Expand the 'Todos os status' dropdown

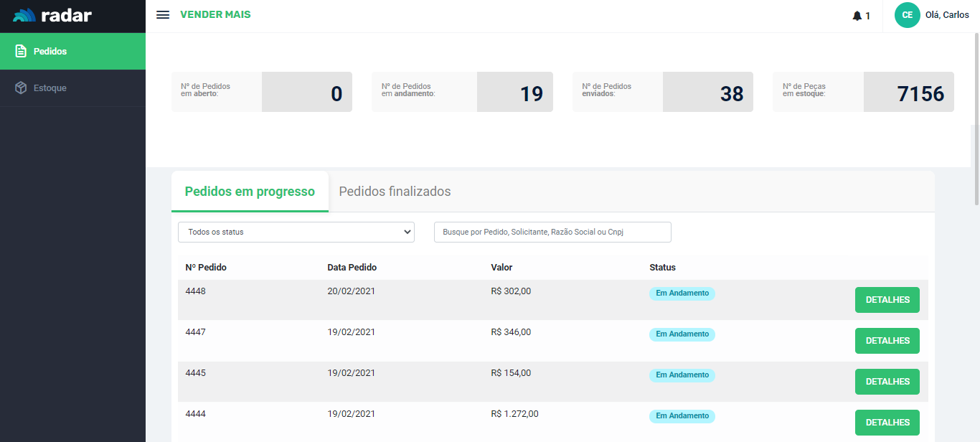pyautogui.click(x=296, y=232)
